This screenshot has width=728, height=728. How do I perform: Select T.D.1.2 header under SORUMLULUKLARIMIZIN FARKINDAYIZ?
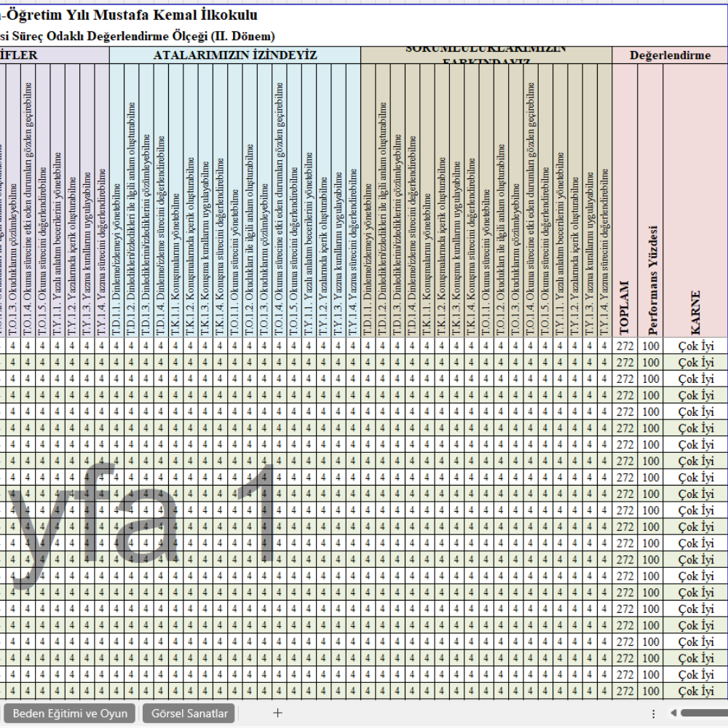pos(383,201)
